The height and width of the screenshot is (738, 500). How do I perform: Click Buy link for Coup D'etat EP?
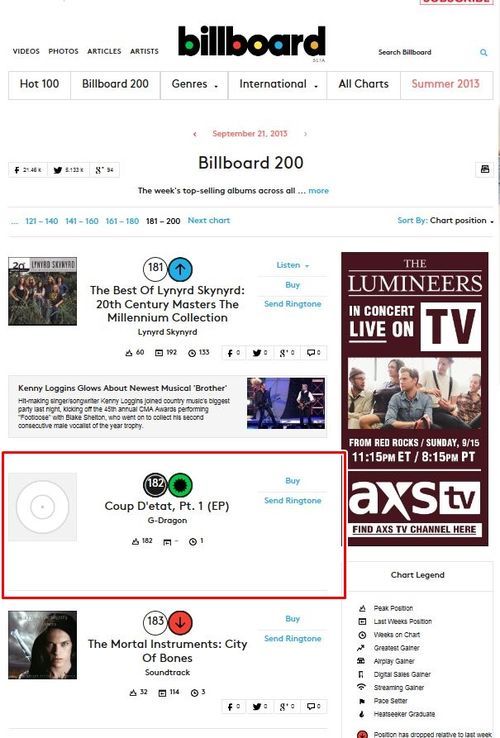click(x=292, y=481)
